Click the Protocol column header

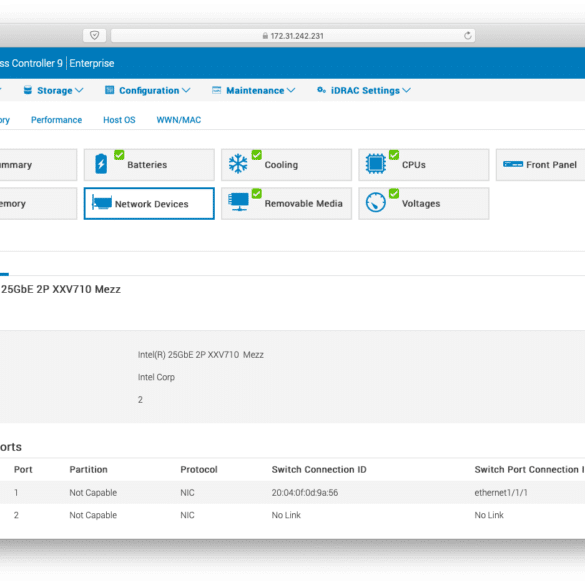click(199, 469)
